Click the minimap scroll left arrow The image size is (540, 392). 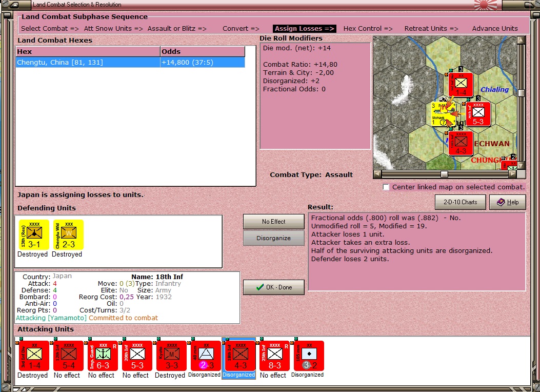[377, 174]
